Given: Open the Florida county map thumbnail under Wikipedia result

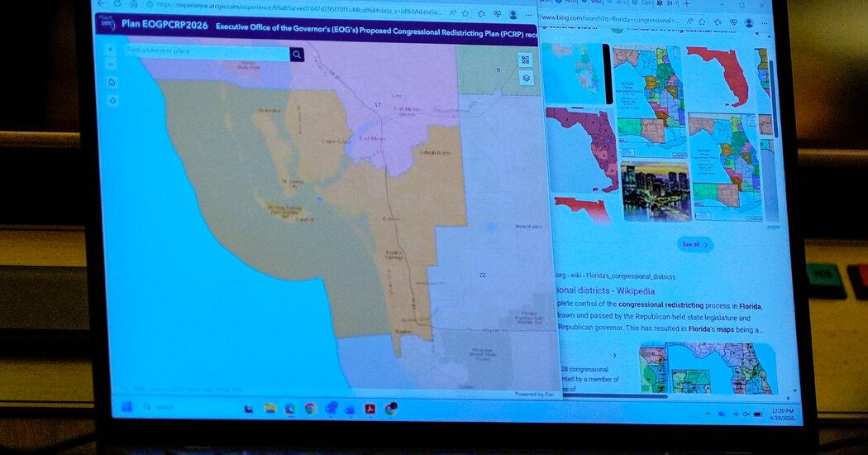Looking at the screenshot, I should (x=708, y=368).
